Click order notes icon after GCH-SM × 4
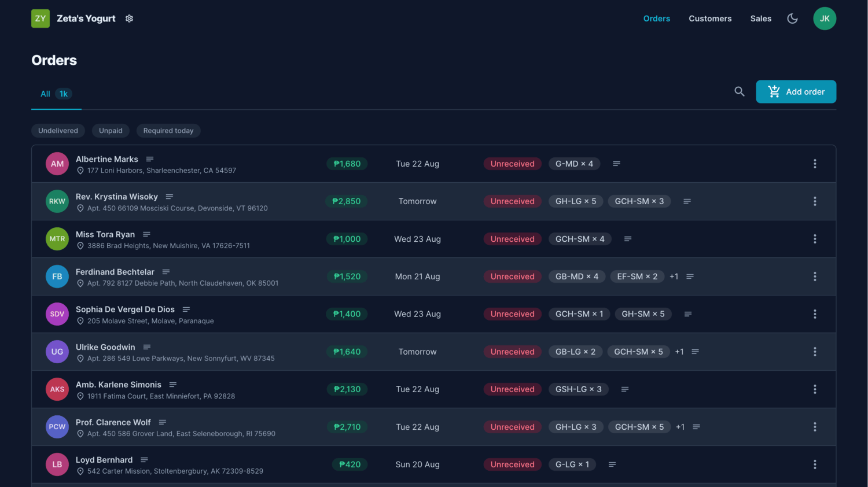Viewport: 868px width, 487px height. 628,239
